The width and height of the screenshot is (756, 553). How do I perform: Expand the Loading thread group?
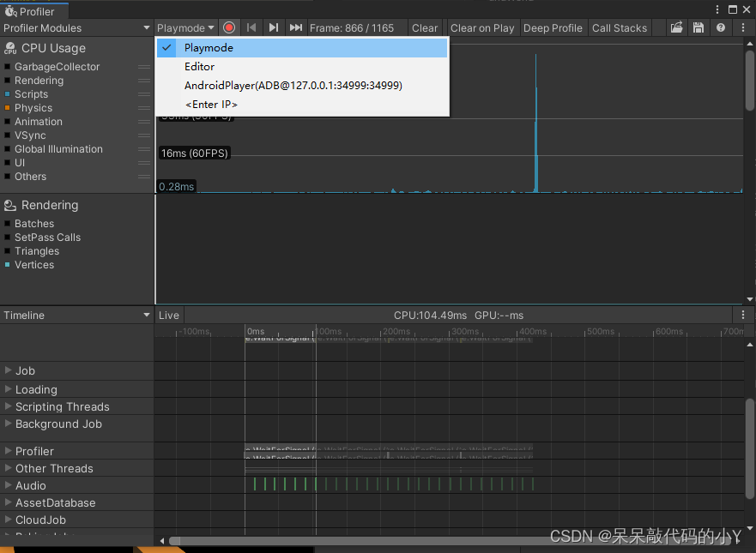(8, 388)
